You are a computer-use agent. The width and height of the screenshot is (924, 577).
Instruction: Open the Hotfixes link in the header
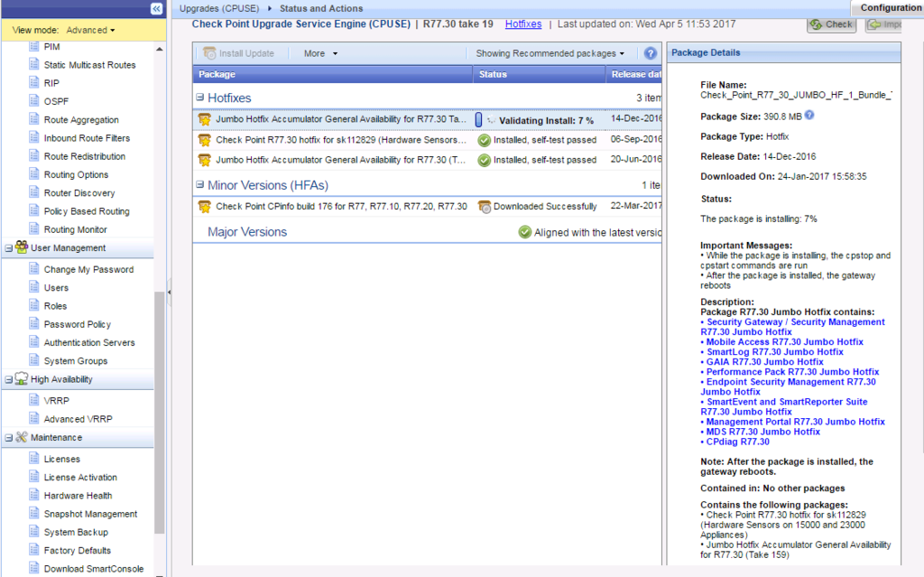[523, 24]
